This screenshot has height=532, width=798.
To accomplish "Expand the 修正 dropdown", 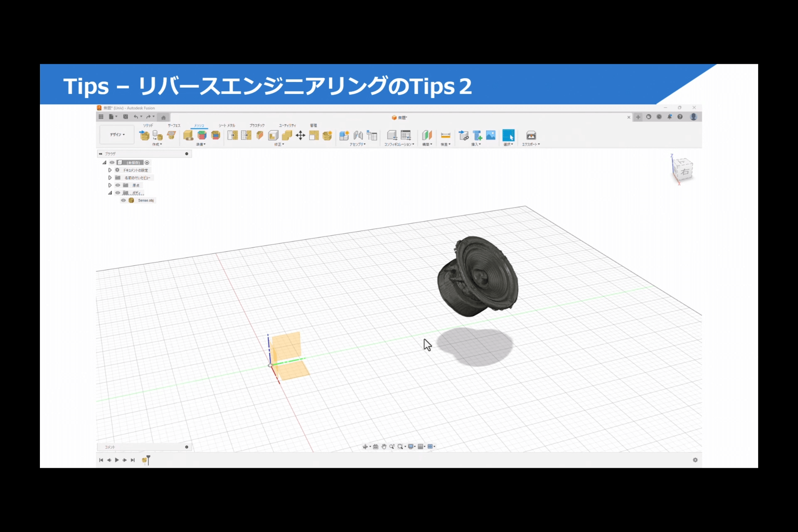I will 279,144.
